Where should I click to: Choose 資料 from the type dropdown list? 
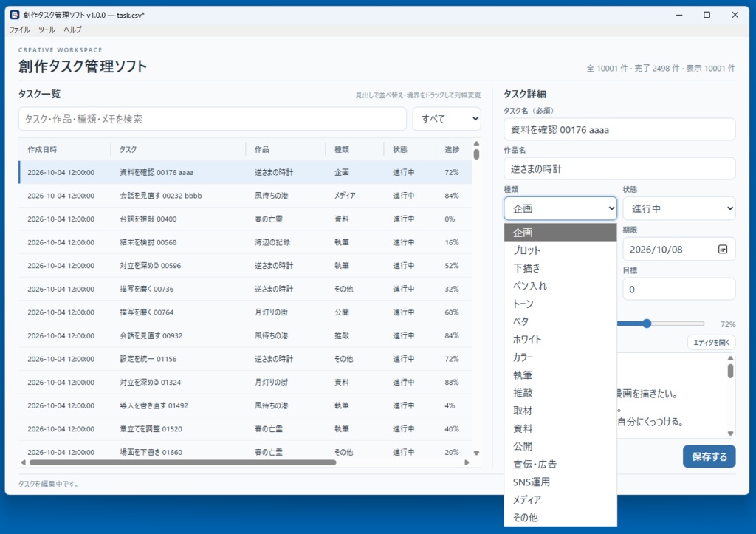[x=560, y=428]
